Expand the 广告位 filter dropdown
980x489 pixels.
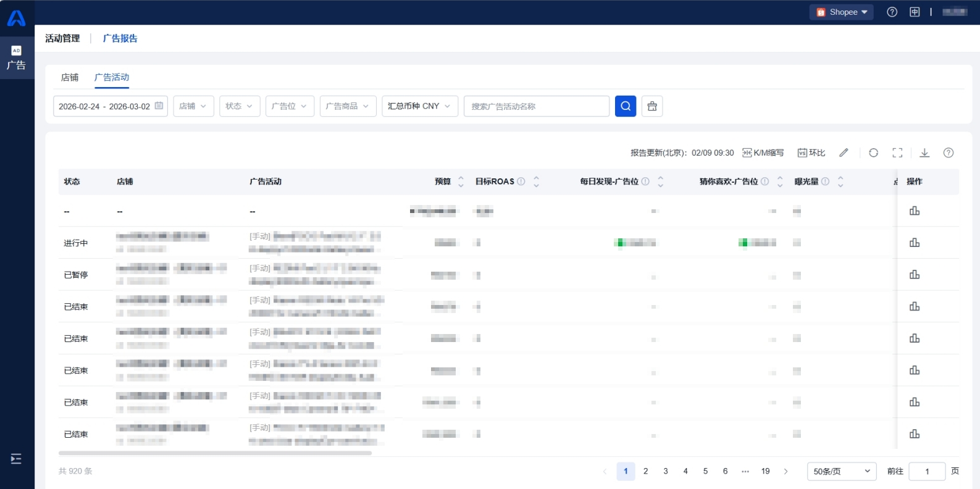pyautogui.click(x=290, y=106)
